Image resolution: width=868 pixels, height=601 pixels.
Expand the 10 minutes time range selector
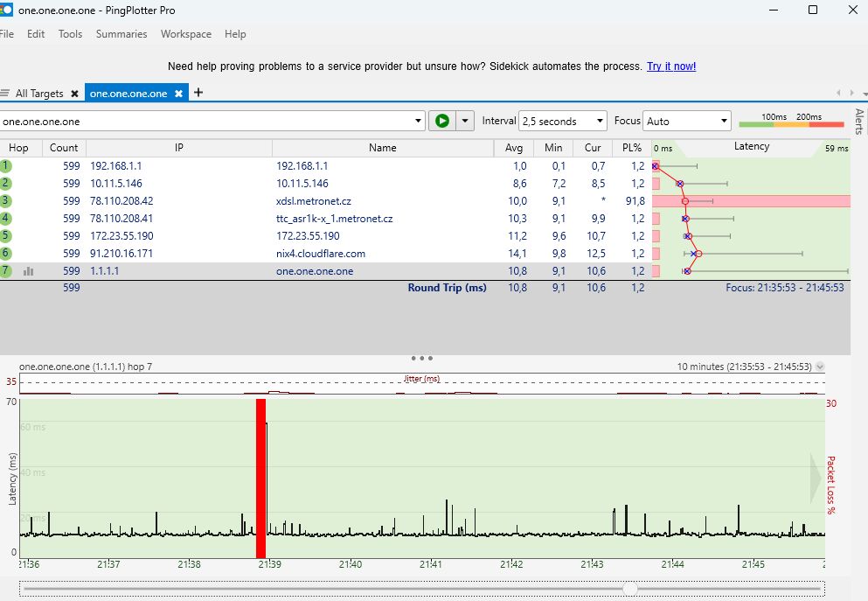pos(820,367)
